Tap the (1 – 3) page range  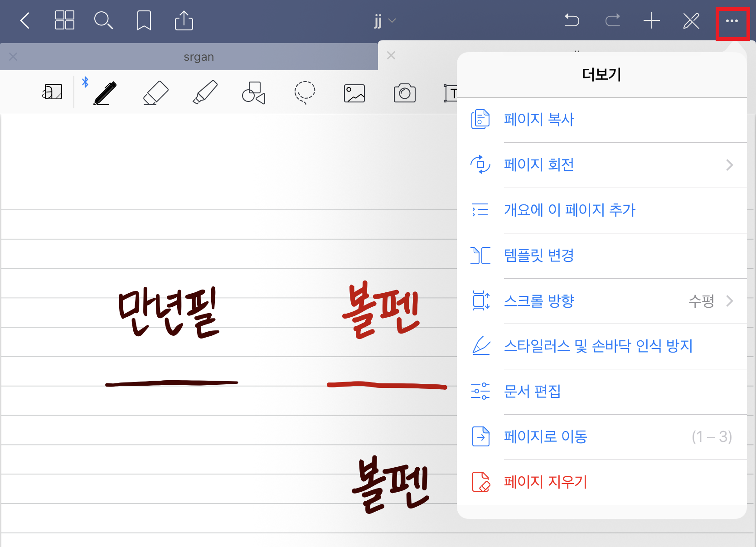click(712, 437)
